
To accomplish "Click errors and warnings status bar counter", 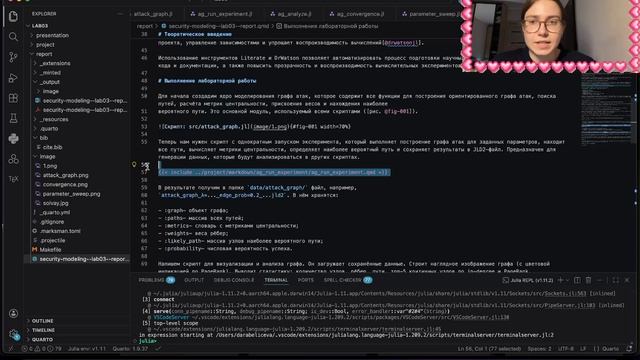I will (42, 349).
